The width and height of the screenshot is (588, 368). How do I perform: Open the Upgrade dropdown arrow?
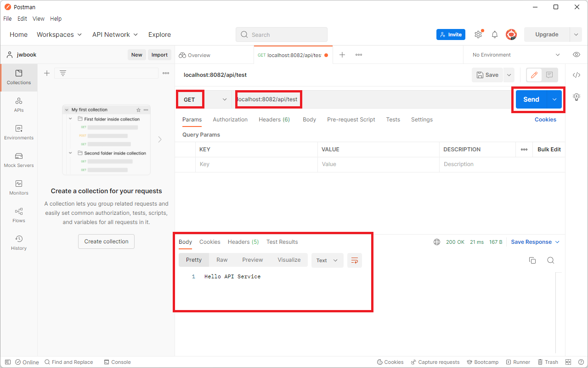[576, 34]
